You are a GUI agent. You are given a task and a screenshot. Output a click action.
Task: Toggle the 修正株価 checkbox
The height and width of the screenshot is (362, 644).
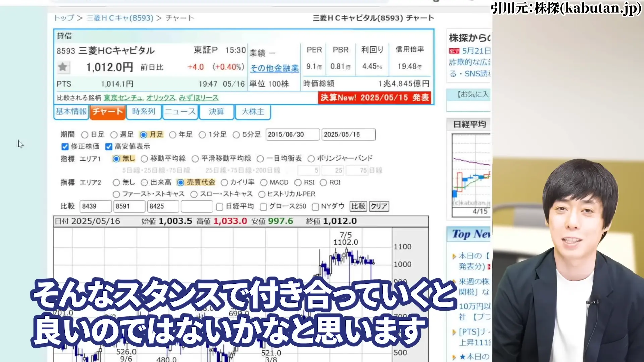(65, 147)
